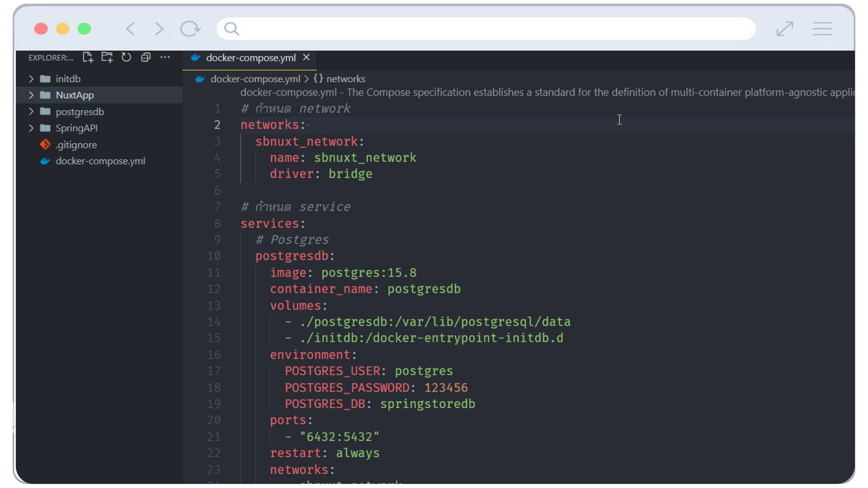Click line number 21 in gutter
This screenshot has height=488, width=868.
214,437
